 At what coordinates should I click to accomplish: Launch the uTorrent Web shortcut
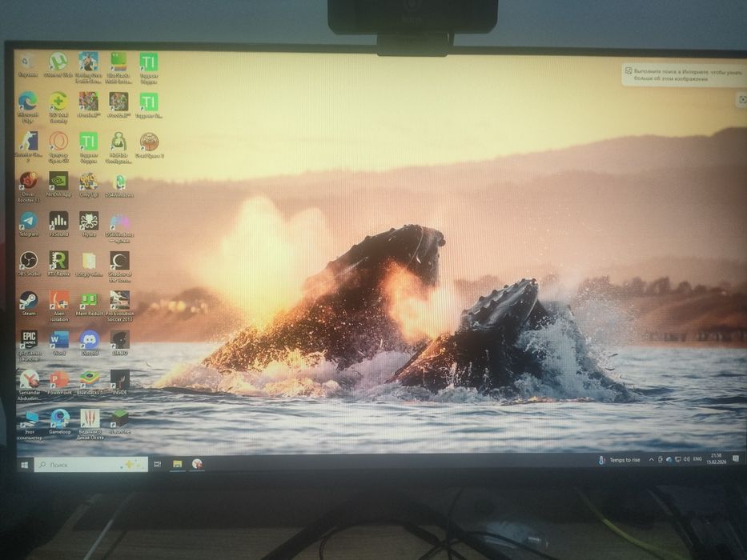(x=58, y=66)
